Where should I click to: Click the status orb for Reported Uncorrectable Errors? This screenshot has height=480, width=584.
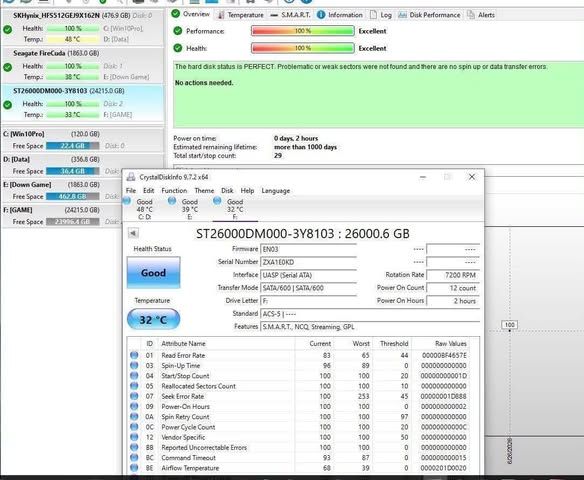click(134, 447)
